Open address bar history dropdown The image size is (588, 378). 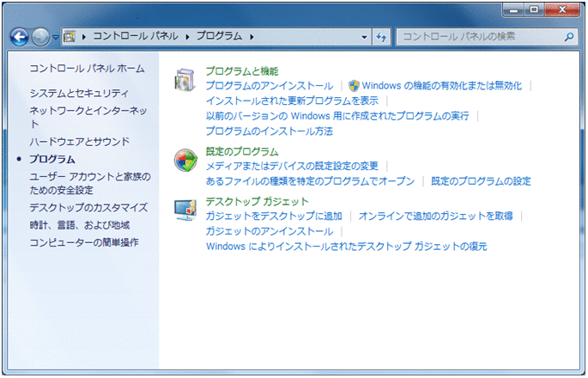pyautogui.click(x=364, y=37)
